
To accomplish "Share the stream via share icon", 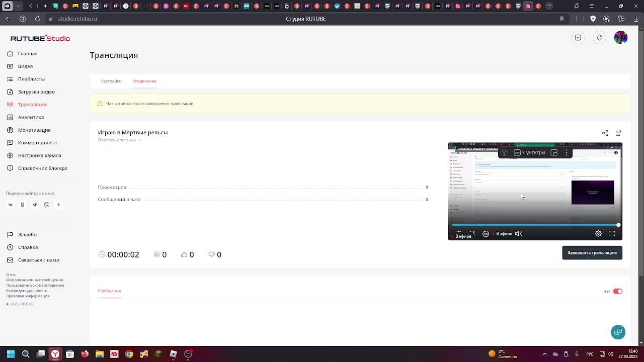I will tap(605, 133).
